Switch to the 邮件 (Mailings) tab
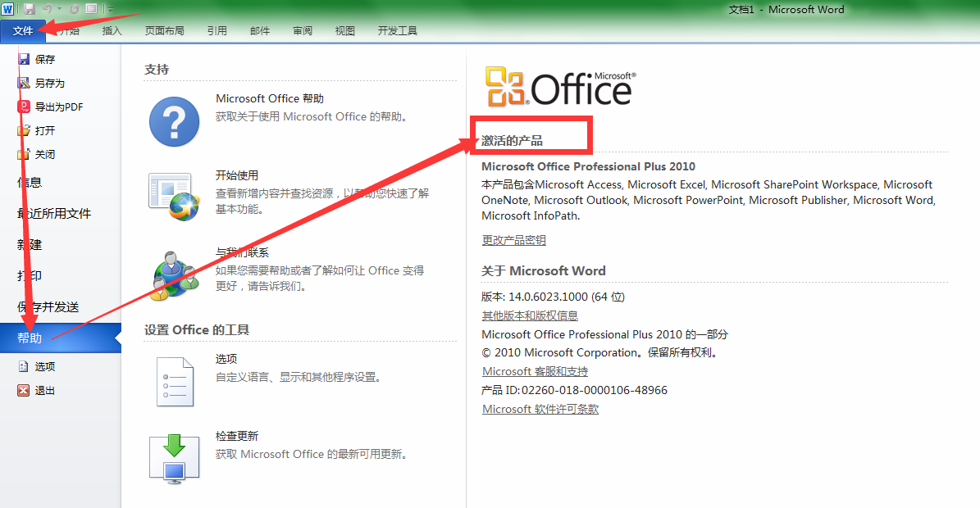The image size is (980, 508). click(259, 30)
